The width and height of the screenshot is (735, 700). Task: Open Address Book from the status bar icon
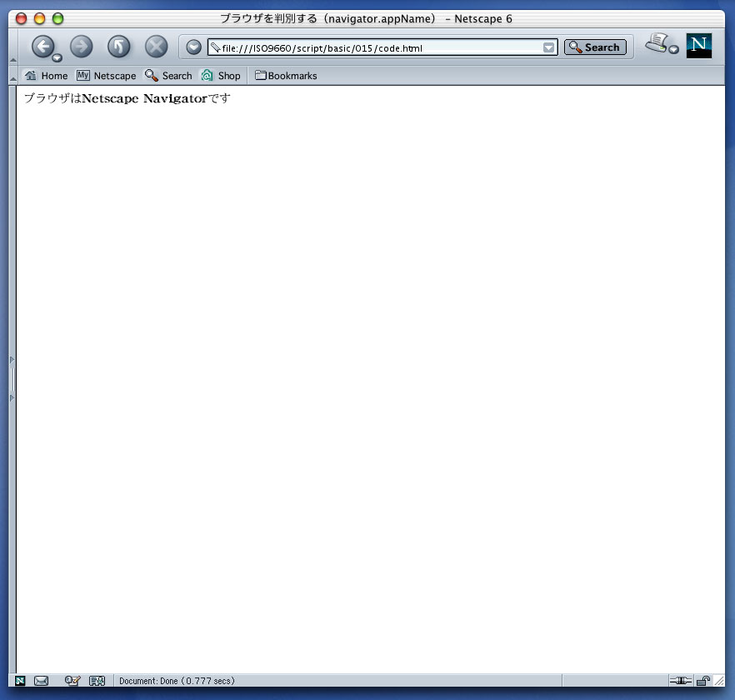pyautogui.click(x=97, y=680)
